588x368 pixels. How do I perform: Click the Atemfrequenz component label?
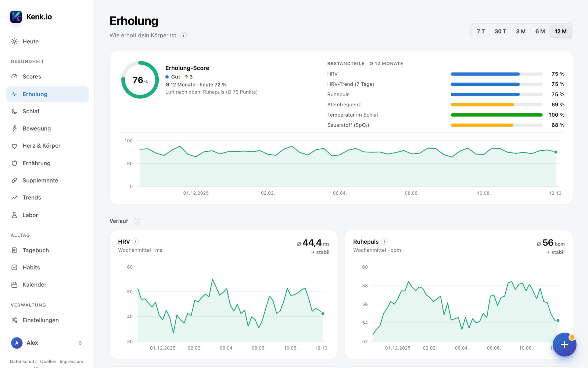point(344,105)
